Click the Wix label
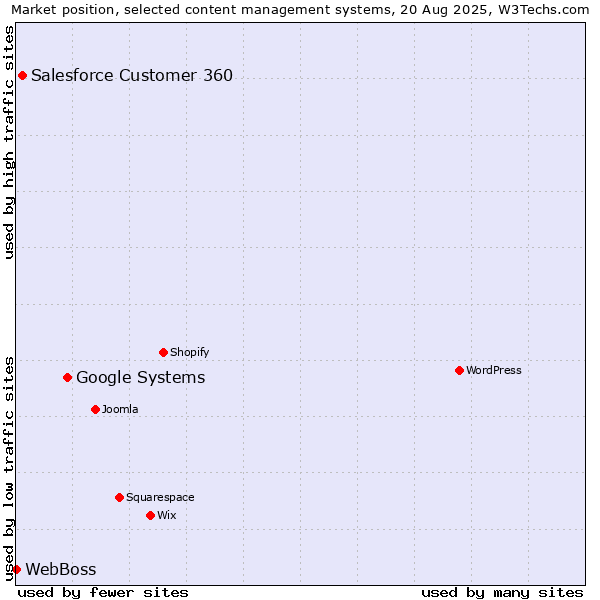Image resolution: width=600 pixels, height=600 pixels. [x=166, y=515]
